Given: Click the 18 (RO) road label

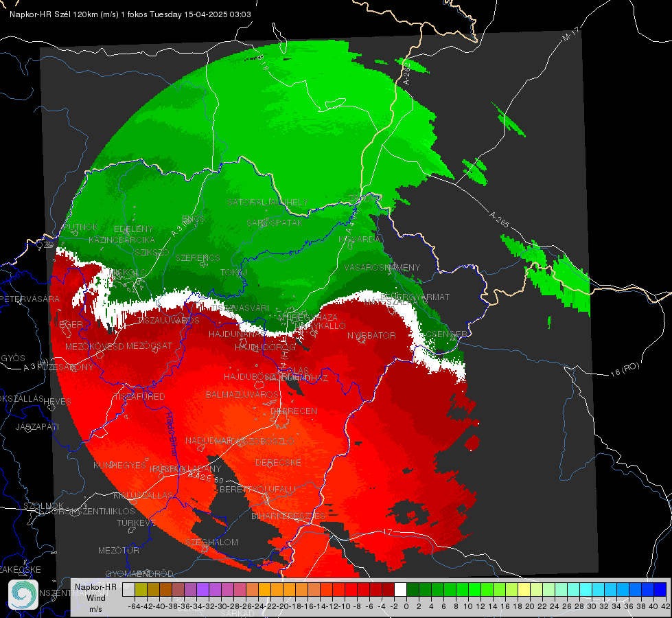Looking at the screenshot, I should coord(625,369).
